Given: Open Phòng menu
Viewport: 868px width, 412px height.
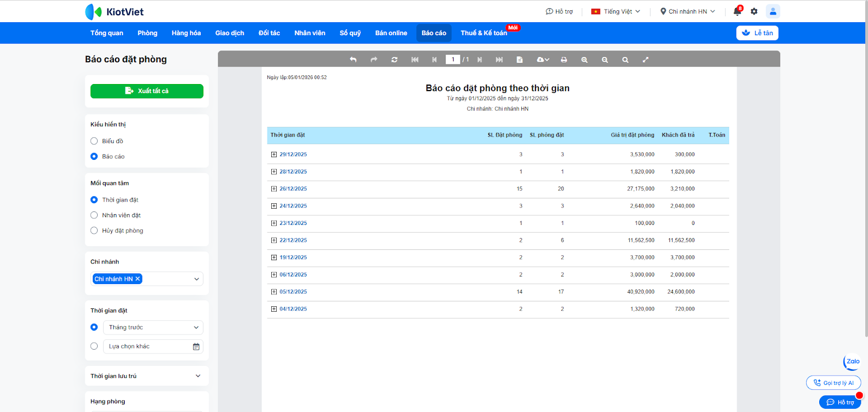Looking at the screenshot, I should (x=148, y=33).
